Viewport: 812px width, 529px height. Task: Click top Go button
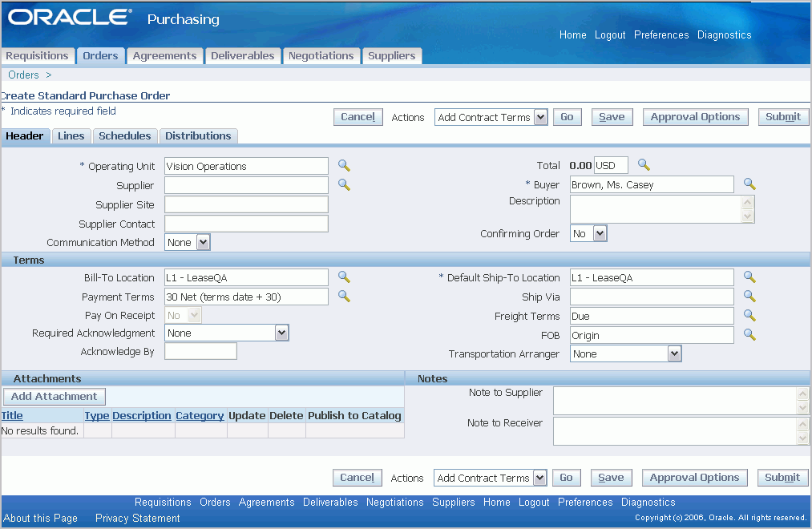[x=567, y=117]
